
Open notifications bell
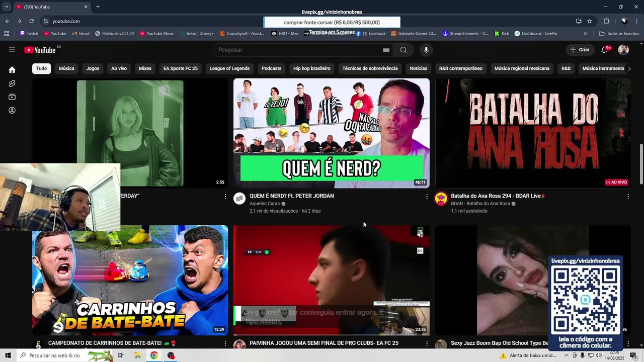605,50
